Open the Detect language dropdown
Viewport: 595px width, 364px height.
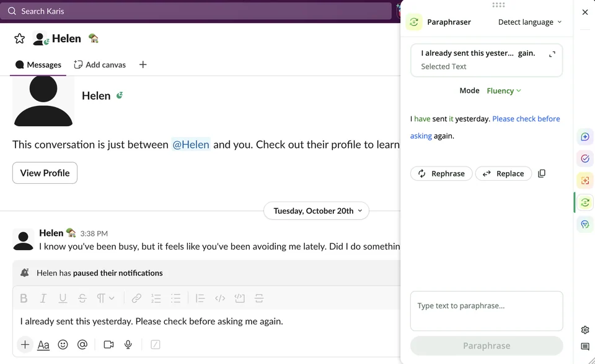[530, 22]
